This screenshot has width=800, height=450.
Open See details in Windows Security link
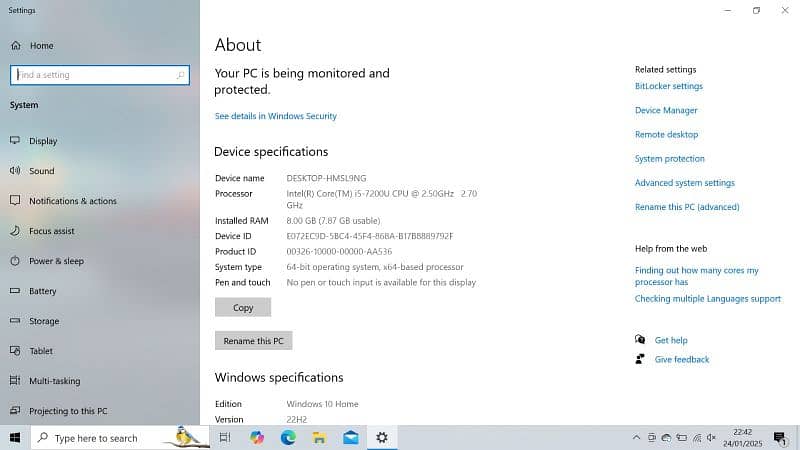click(x=275, y=116)
